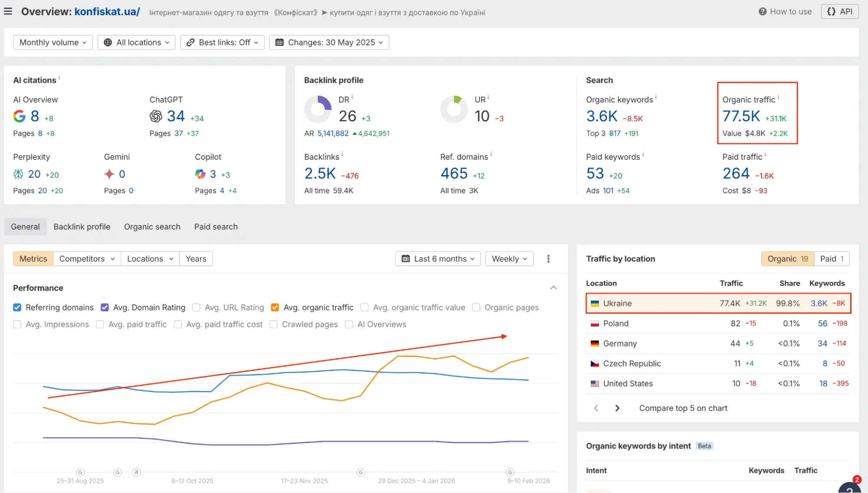
Task: Open the Last 6 months date dropdown
Action: pos(438,259)
